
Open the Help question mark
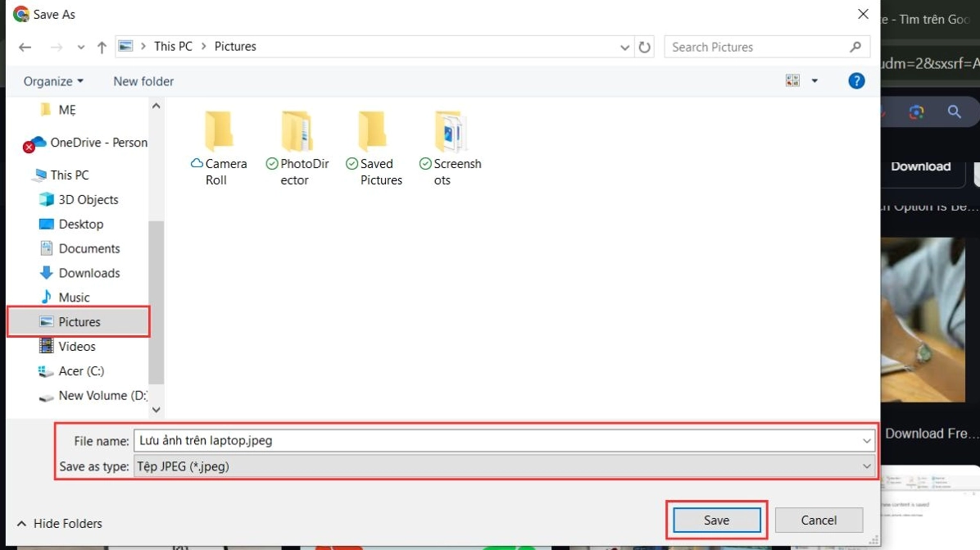point(856,80)
